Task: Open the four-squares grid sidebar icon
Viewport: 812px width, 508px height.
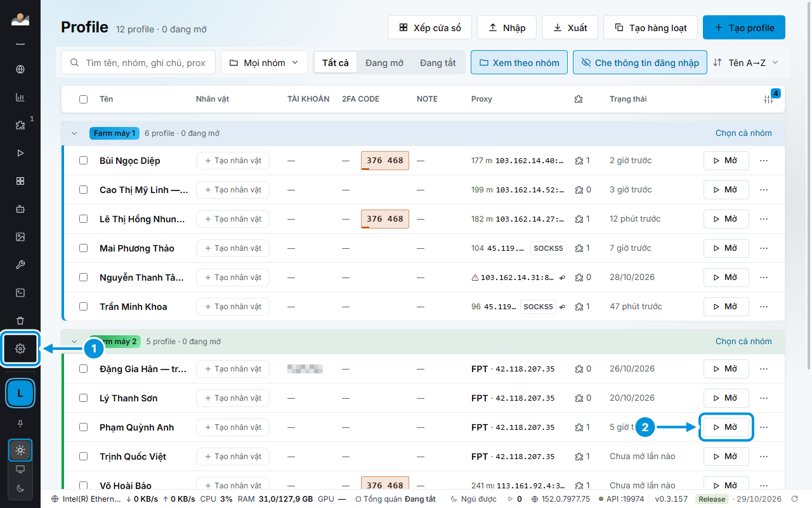Action: 20,181
